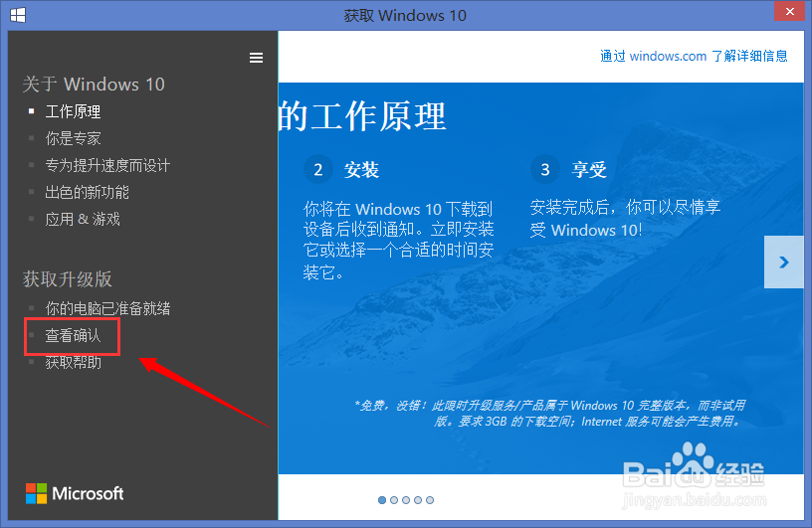Click the 免费，没错 footnote text

click(x=550, y=413)
